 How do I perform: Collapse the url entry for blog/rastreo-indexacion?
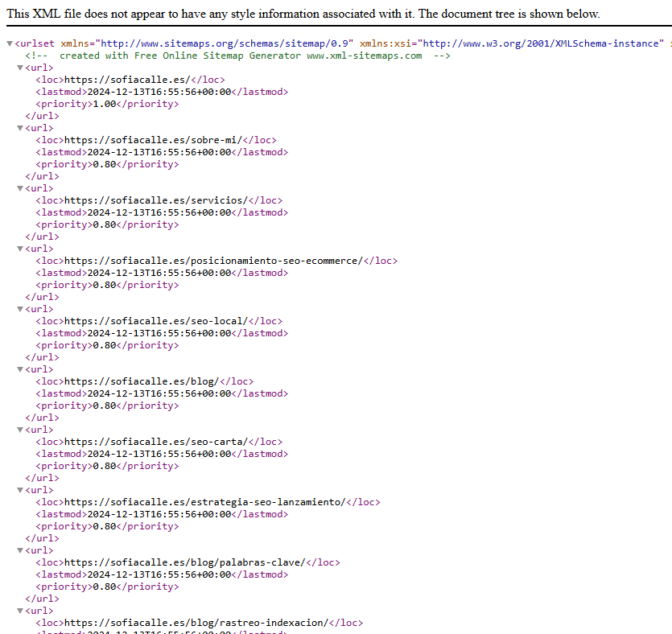coord(20,611)
